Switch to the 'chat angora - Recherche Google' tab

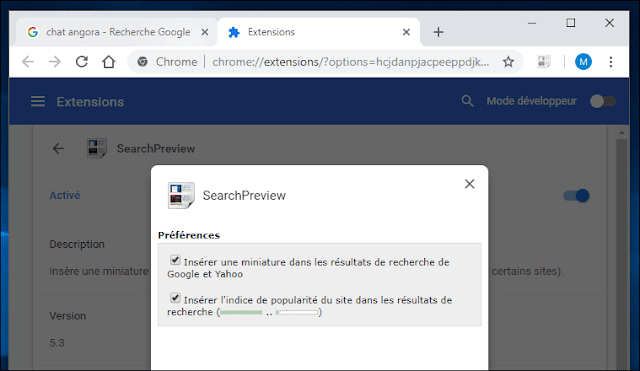116,32
